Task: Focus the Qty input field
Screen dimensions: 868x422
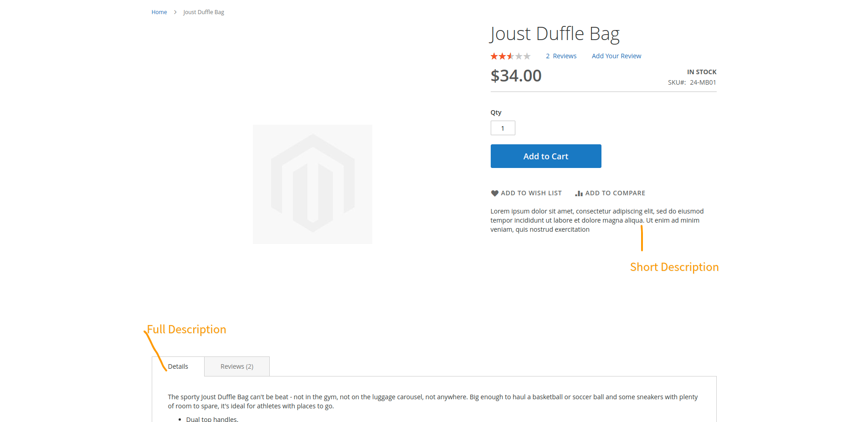Action: [x=503, y=128]
